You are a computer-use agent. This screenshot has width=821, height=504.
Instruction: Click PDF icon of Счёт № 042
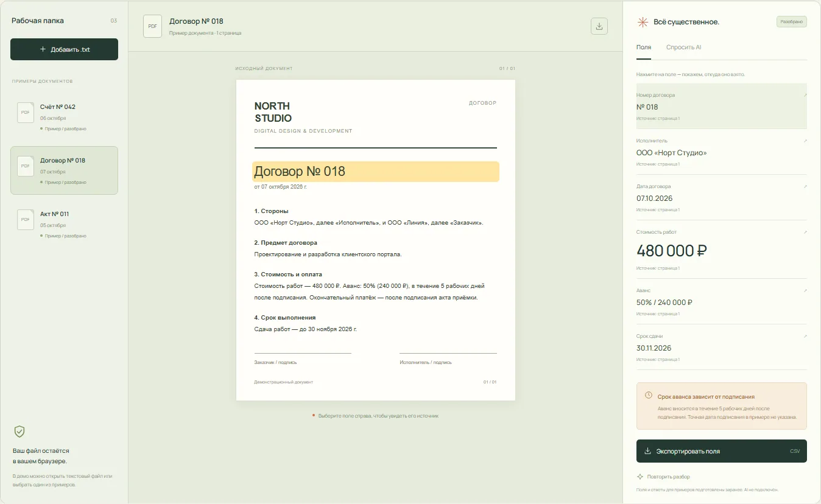[26, 113]
